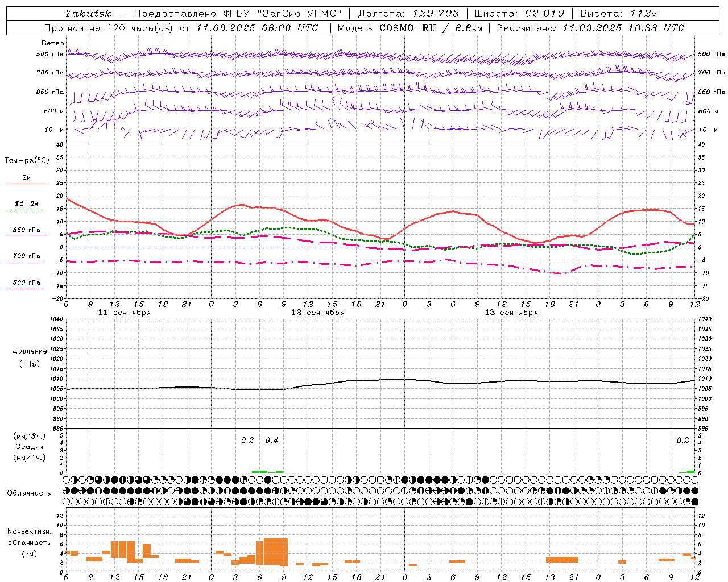
Task: Select the 'Модель COSMO-RU / 6.6км' text
Action: (x=410, y=28)
